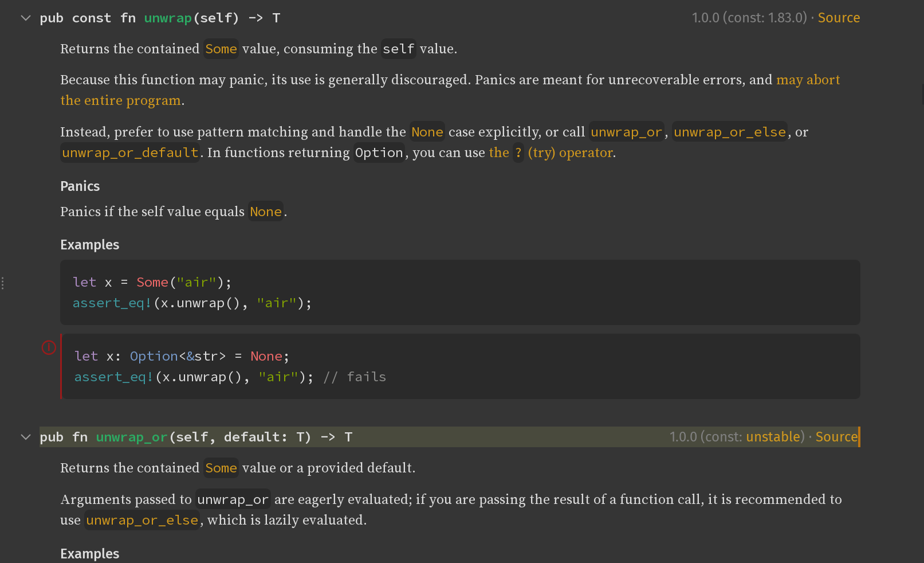
Task: Click the '1.0.0 (const: 1.83.0)' version text
Action: coord(749,18)
